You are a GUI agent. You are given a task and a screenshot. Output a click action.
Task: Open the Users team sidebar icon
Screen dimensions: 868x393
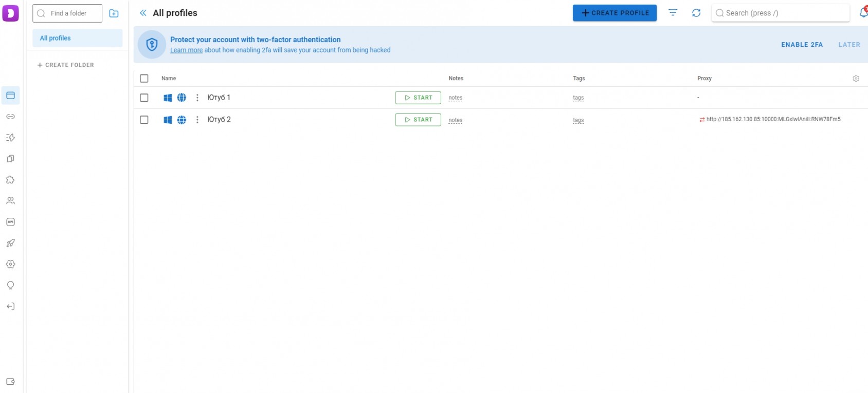tap(10, 201)
